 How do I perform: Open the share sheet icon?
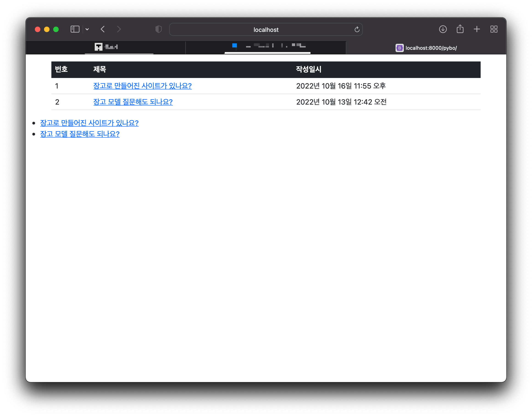coord(460,29)
